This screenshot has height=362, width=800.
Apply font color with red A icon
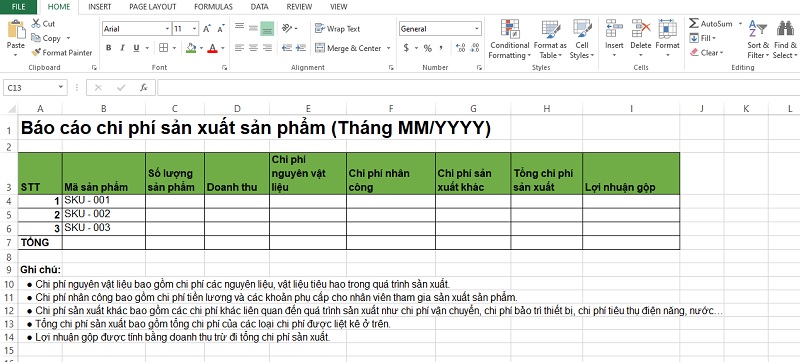pyautogui.click(x=212, y=48)
